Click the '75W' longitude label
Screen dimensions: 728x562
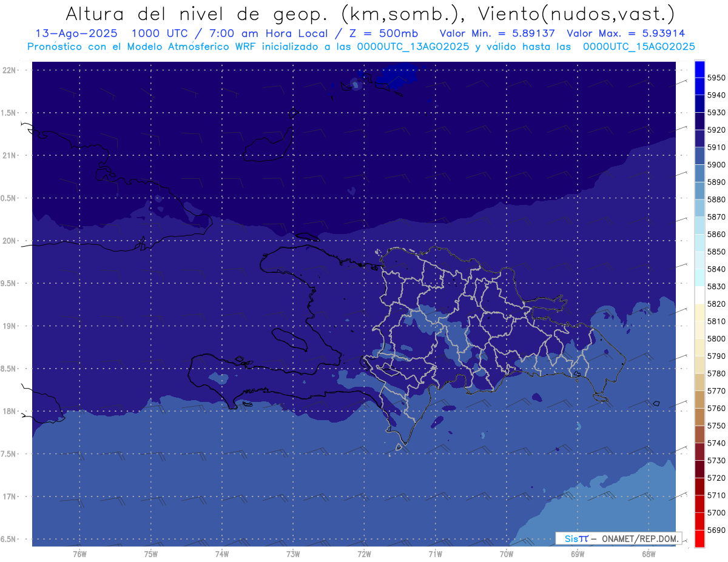tap(151, 554)
